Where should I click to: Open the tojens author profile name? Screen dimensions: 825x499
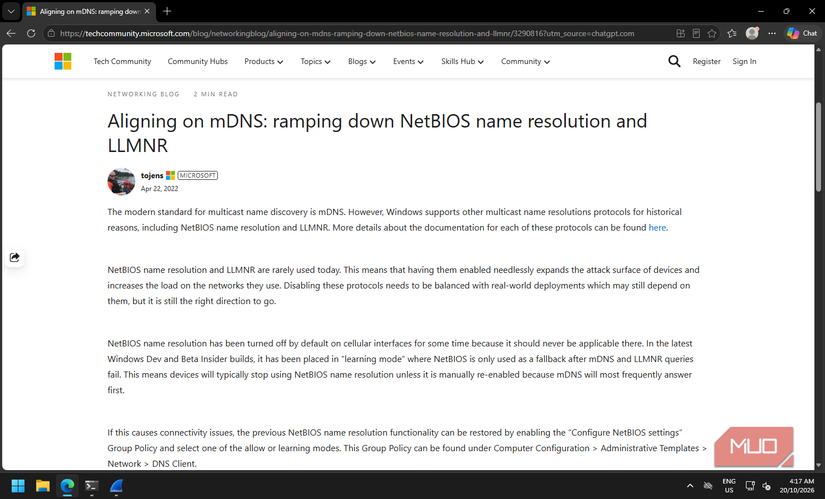tap(152, 175)
